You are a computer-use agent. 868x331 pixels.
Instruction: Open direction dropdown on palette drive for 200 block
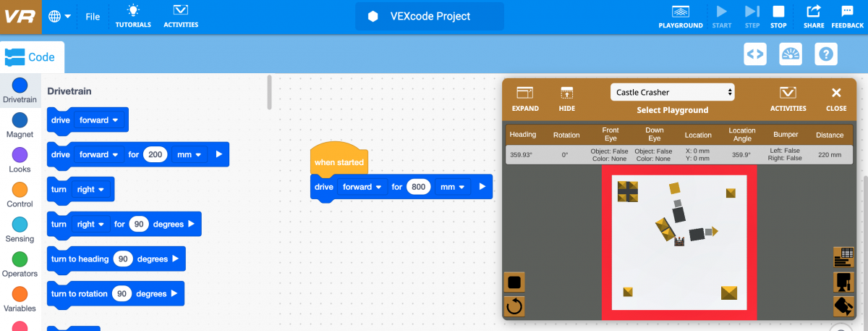(98, 154)
